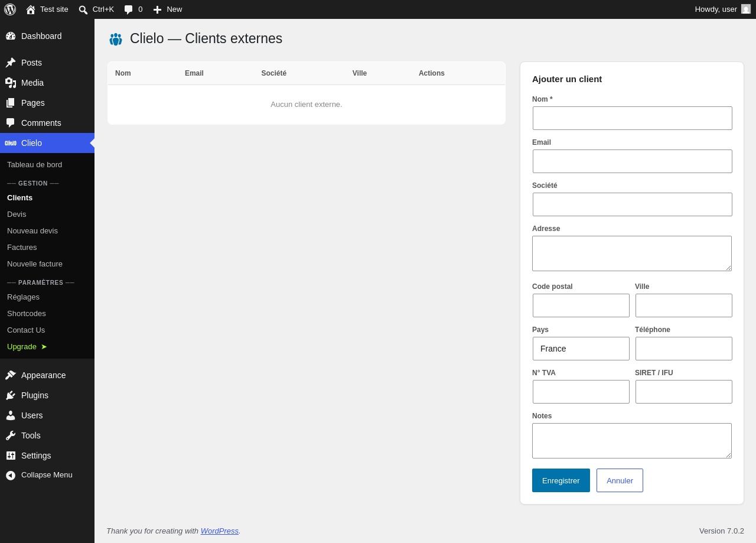
Task: Focus the N° TVA input field
Action: click(581, 392)
